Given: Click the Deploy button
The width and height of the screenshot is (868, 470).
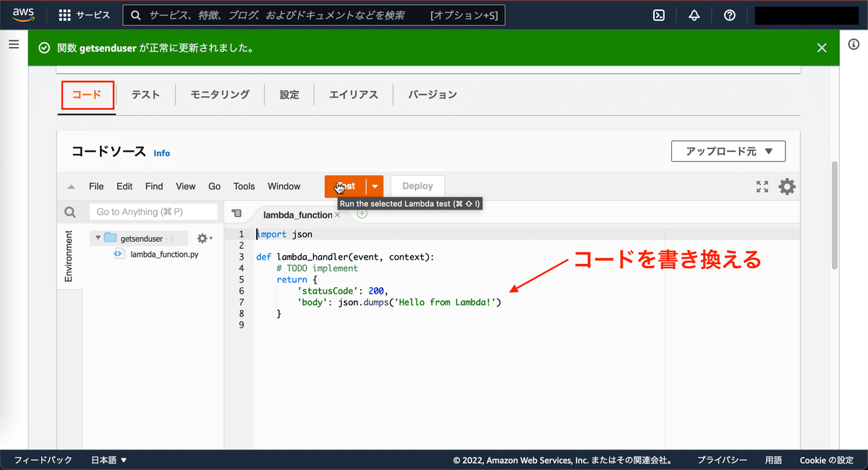Looking at the screenshot, I should coord(418,187).
